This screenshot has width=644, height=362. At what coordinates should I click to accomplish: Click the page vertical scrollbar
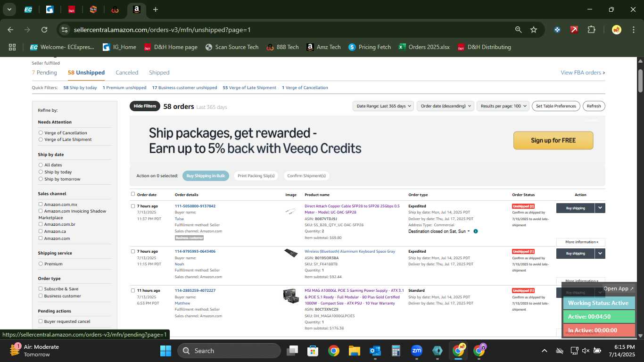coord(640,81)
